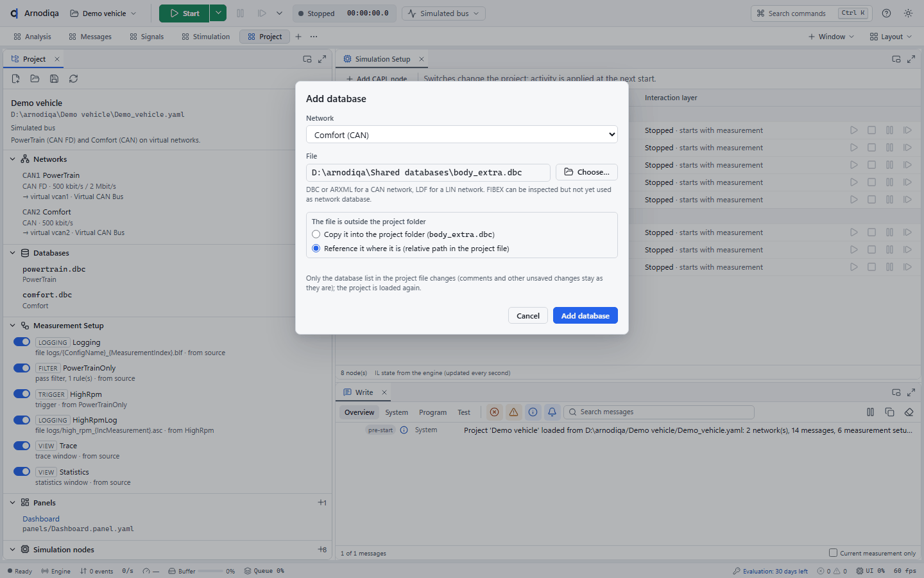This screenshot has height=578, width=924.
Task: Collapse the Databases section
Action: 12,253
